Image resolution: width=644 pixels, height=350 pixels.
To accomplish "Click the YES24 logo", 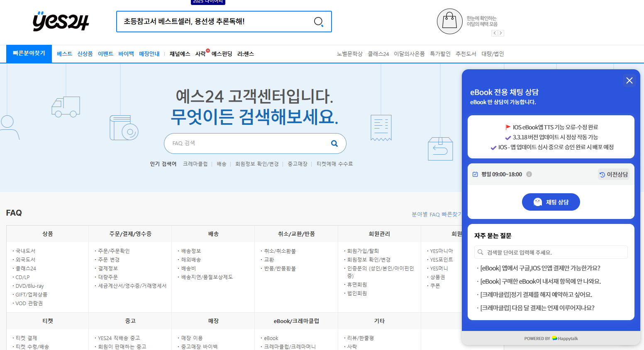I will click(x=61, y=21).
